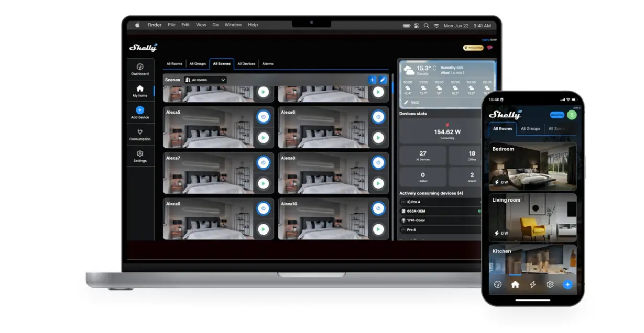Click the All Devices count tile showing 27
The height and width of the screenshot is (333, 644).
coord(423,156)
